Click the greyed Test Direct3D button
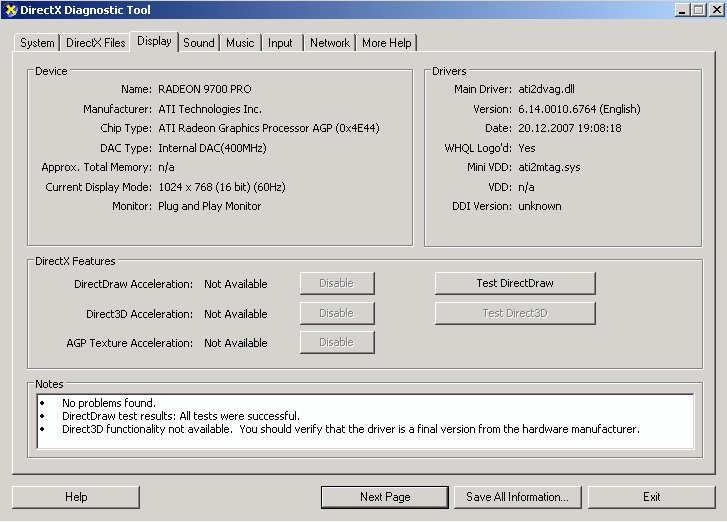The image size is (727, 522). tap(515, 313)
